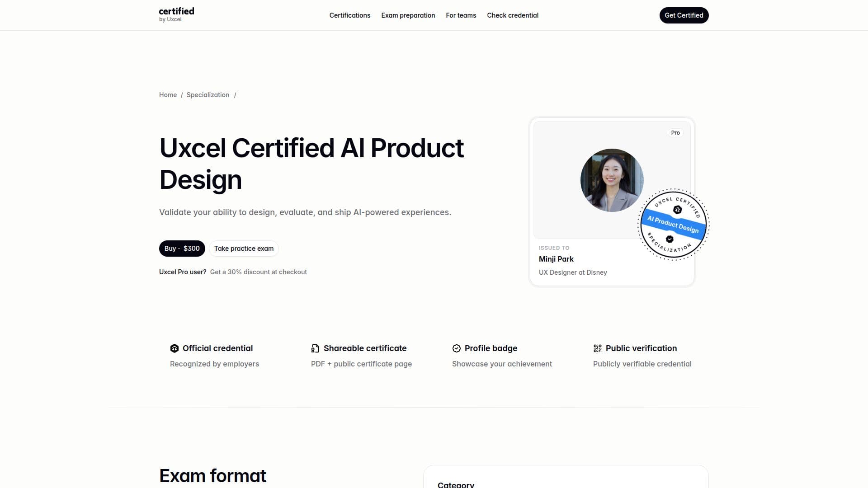Click the UX Designer at Disney text
The height and width of the screenshot is (488, 868).
573,272
